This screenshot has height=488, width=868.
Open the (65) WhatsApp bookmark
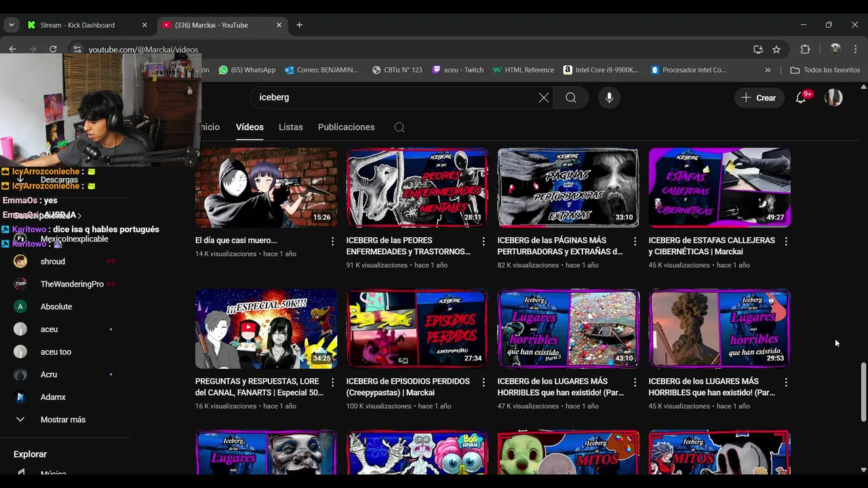[247, 70]
